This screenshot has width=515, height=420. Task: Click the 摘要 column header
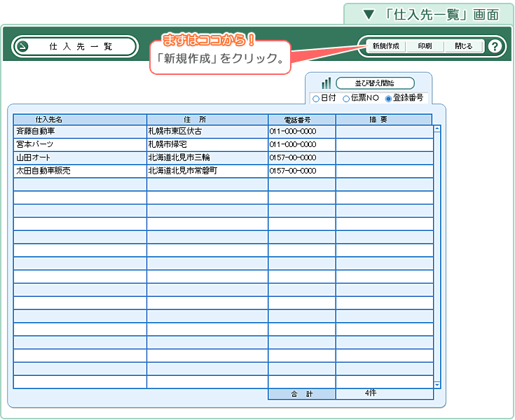tap(384, 120)
